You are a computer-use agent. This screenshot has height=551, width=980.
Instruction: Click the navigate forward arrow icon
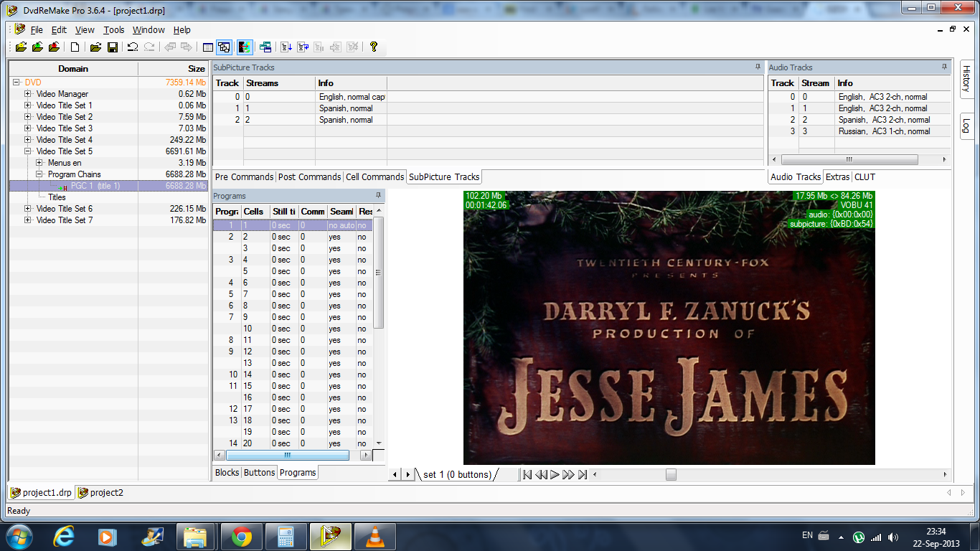click(187, 47)
